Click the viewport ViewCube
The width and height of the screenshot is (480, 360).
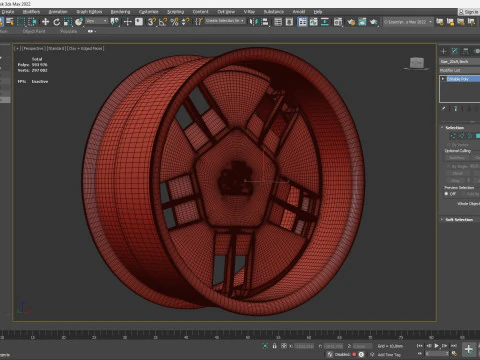(417, 63)
